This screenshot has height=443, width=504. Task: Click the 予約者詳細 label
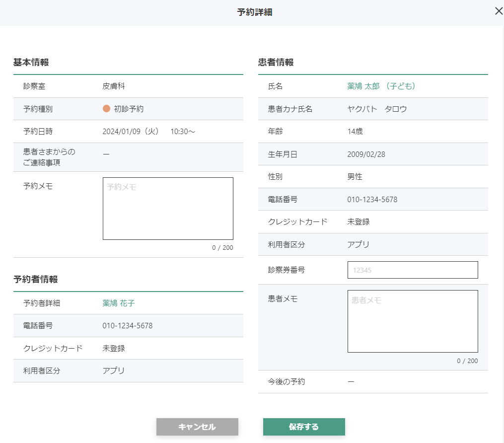click(x=42, y=303)
